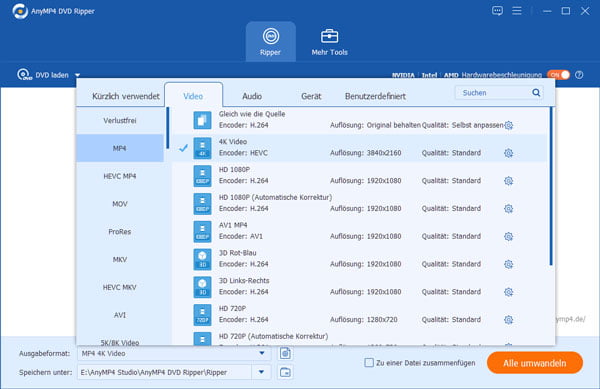Open the Ripper main tab
Viewport: 600px width, 389px height.
pyautogui.click(x=271, y=42)
